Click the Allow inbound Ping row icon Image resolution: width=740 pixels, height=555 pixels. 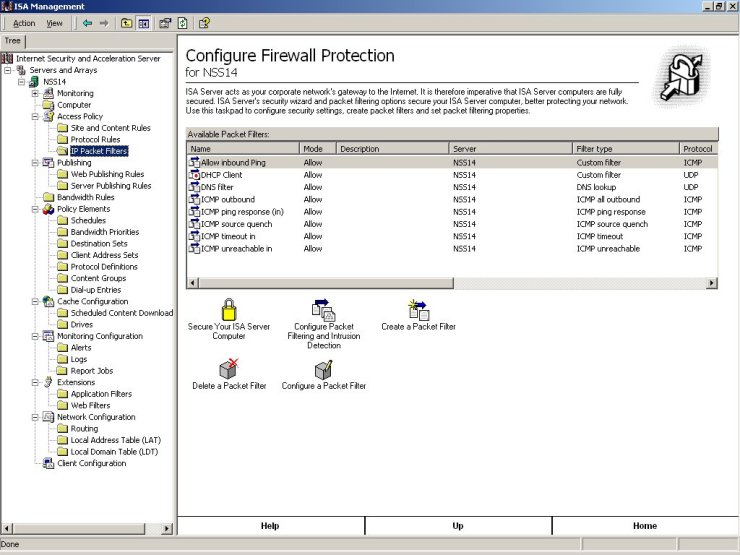(194, 162)
